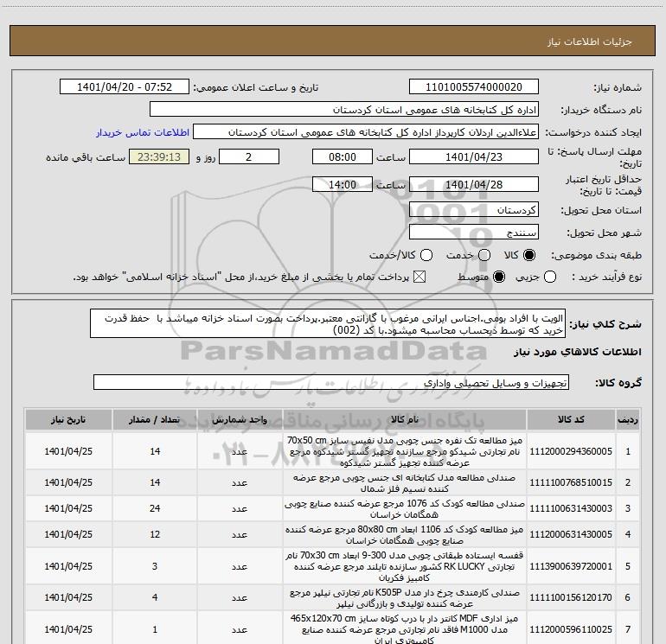Select the خدمت radio button

484,255
